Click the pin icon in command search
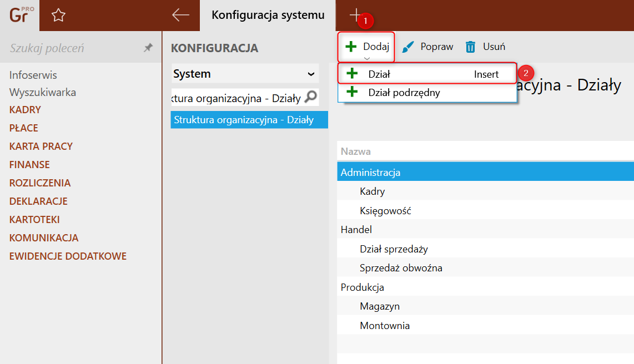 pyautogui.click(x=148, y=48)
